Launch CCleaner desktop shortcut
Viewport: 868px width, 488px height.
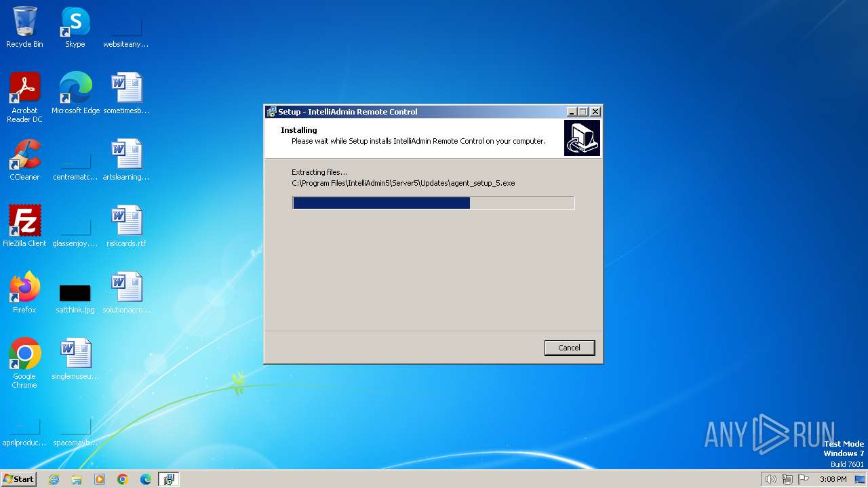click(x=24, y=160)
